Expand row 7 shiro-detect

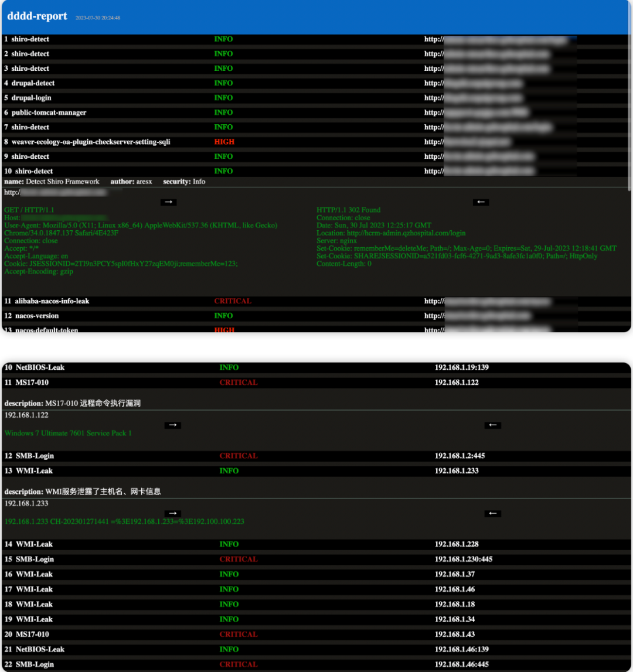click(x=315, y=127)
